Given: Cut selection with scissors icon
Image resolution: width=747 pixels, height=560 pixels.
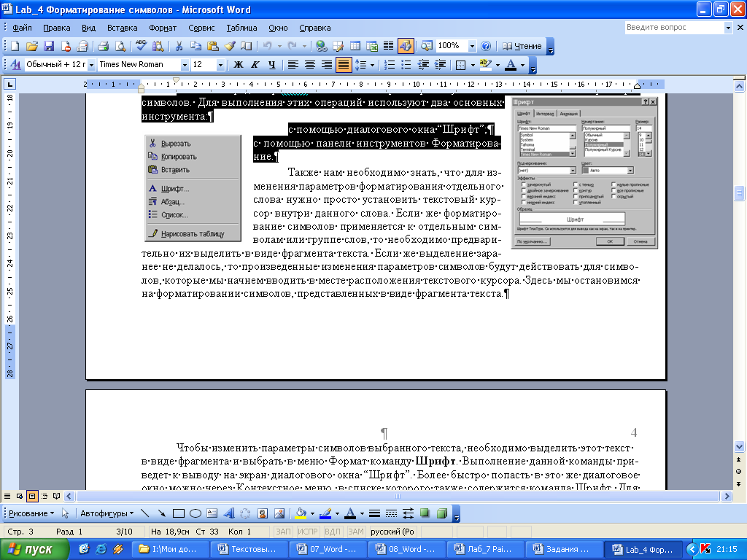Looking at the screenshot, I should tap(179, 46).
